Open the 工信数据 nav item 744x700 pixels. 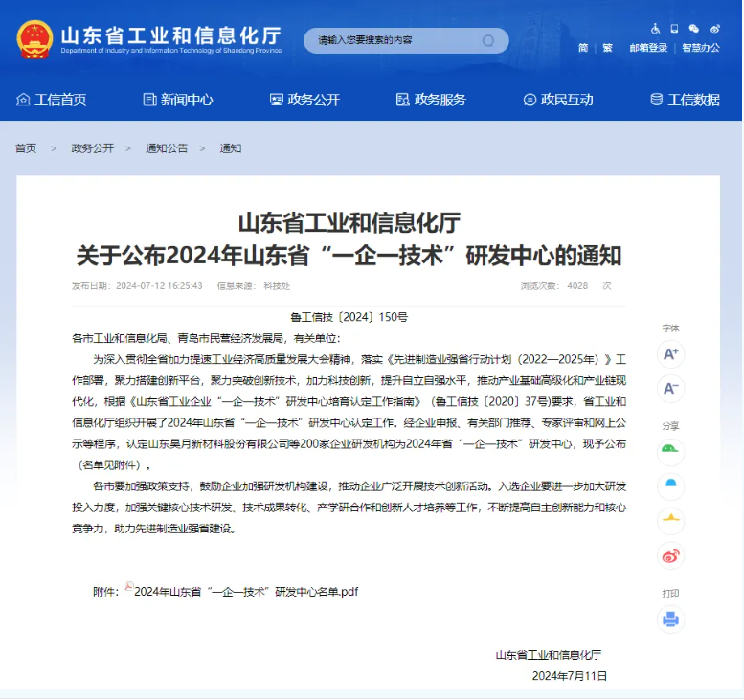point(685,100)
